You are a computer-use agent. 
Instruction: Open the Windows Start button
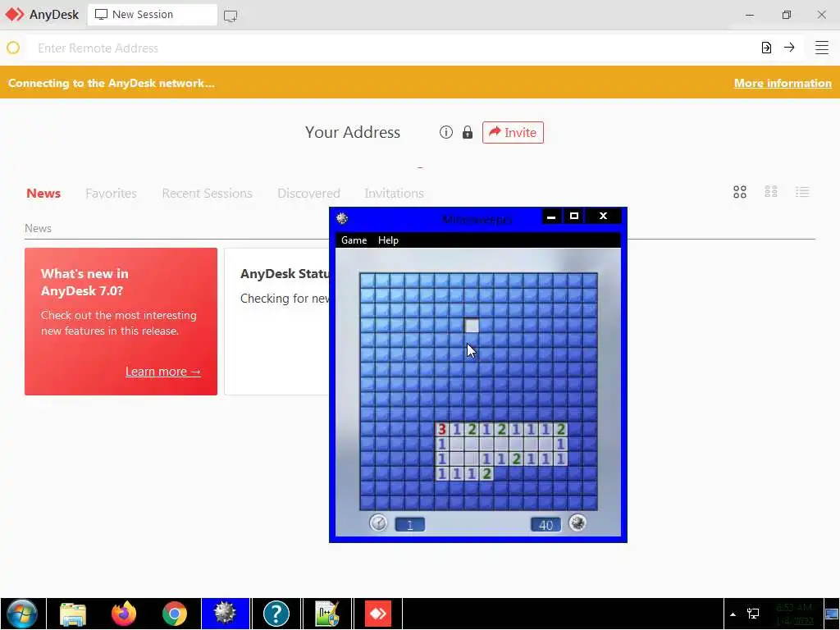click(22, 614)
